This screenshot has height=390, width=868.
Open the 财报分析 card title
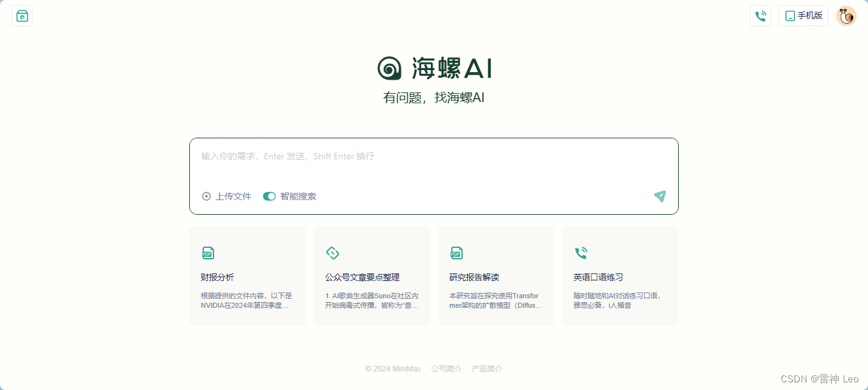click(x=217, y=277)
